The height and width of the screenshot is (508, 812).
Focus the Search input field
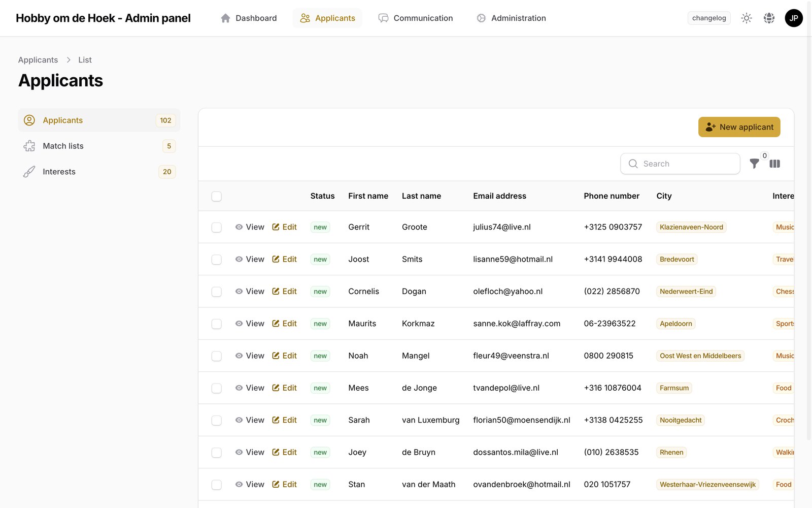coord(680,164)
